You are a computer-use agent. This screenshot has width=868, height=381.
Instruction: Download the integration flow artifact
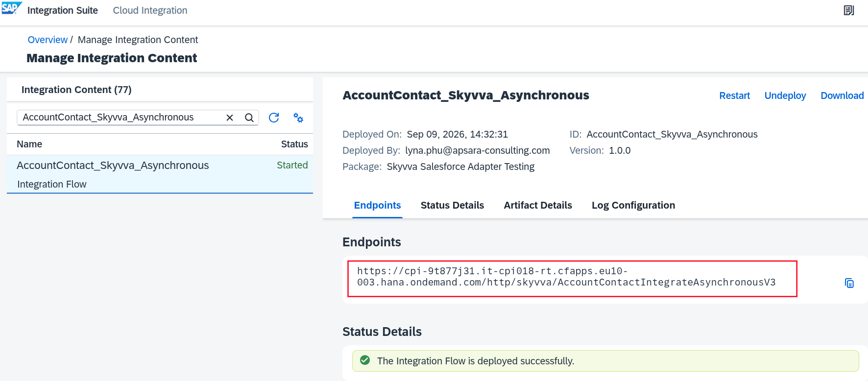(x=842, y=95)
